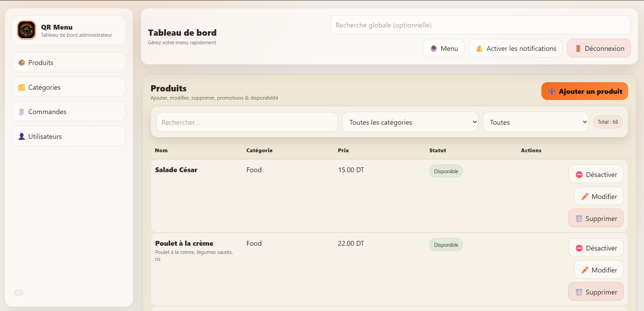
Task: Disable Salade César with Désactiver
Action: coord(596,174)
